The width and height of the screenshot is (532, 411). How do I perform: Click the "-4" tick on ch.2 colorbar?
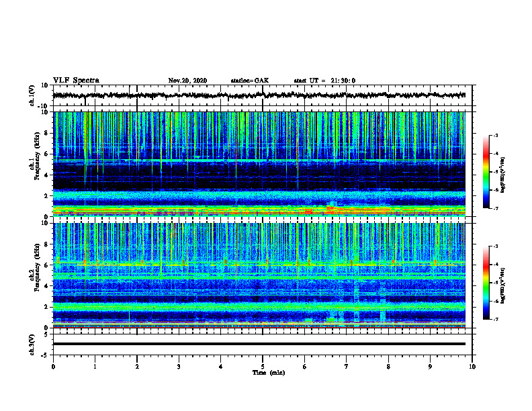coord(495,265)
